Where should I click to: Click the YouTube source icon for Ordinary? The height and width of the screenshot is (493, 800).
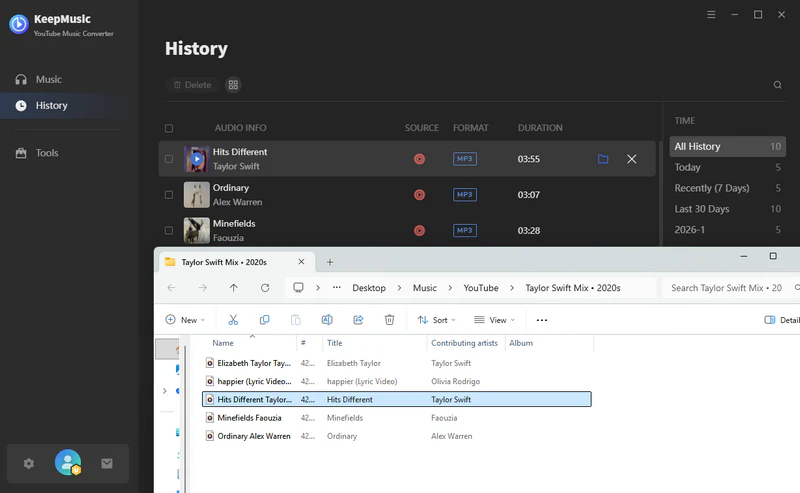[419, 195]
